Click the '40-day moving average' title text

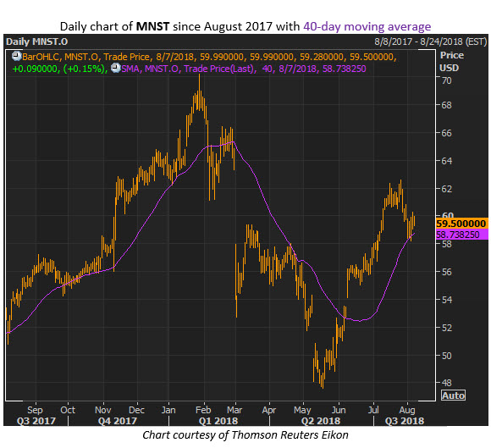pyautogui.click(x=367, y=26)
